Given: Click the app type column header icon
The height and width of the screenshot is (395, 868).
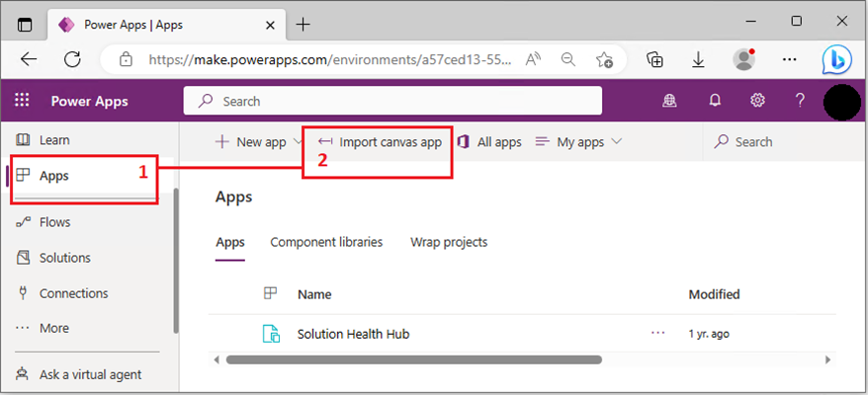Looking at the screenshot, I should [x=270, y=293].
